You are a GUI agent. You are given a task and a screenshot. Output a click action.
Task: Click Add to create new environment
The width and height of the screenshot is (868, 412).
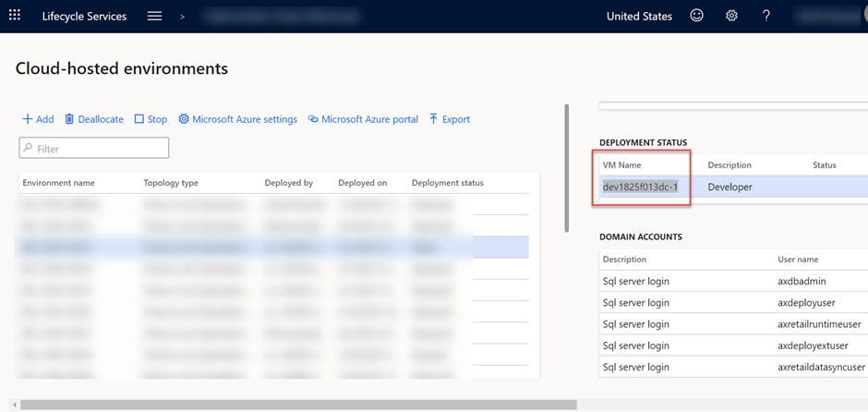39,119
